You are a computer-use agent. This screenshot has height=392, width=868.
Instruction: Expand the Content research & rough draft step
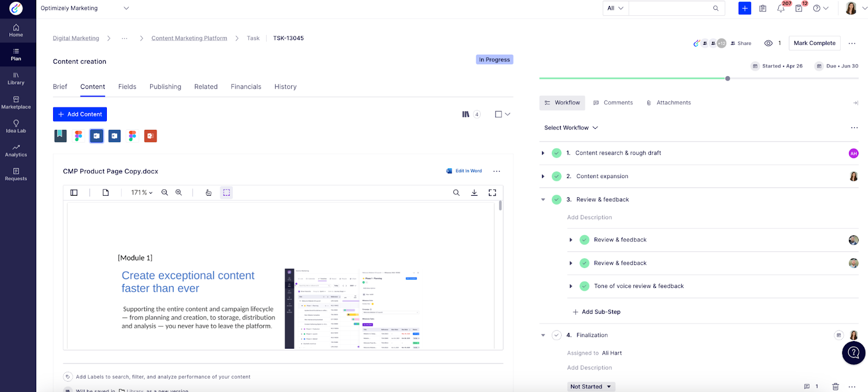coord(543,154)
